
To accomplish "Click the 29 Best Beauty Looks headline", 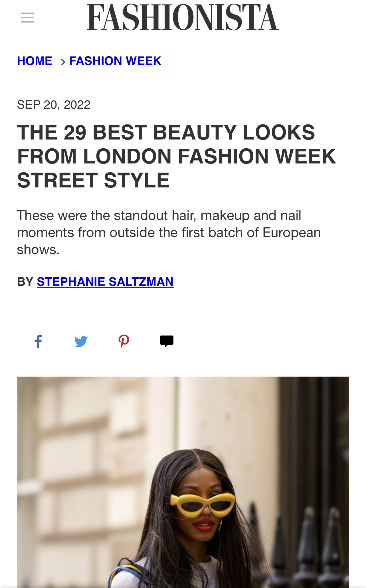I will click(x=176, y=156).
